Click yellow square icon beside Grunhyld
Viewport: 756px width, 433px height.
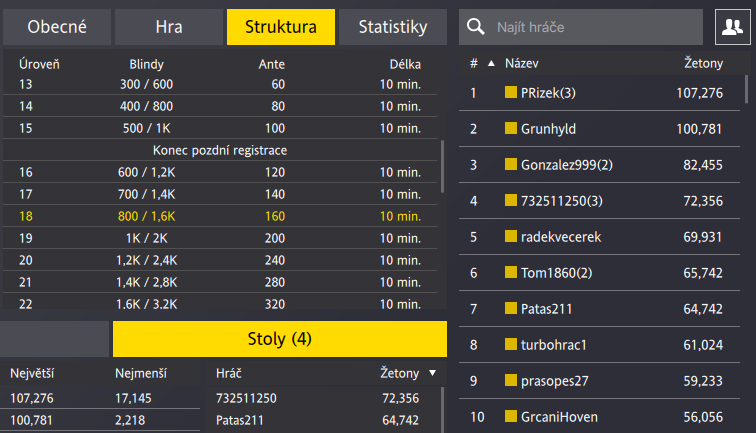point(511,129)
